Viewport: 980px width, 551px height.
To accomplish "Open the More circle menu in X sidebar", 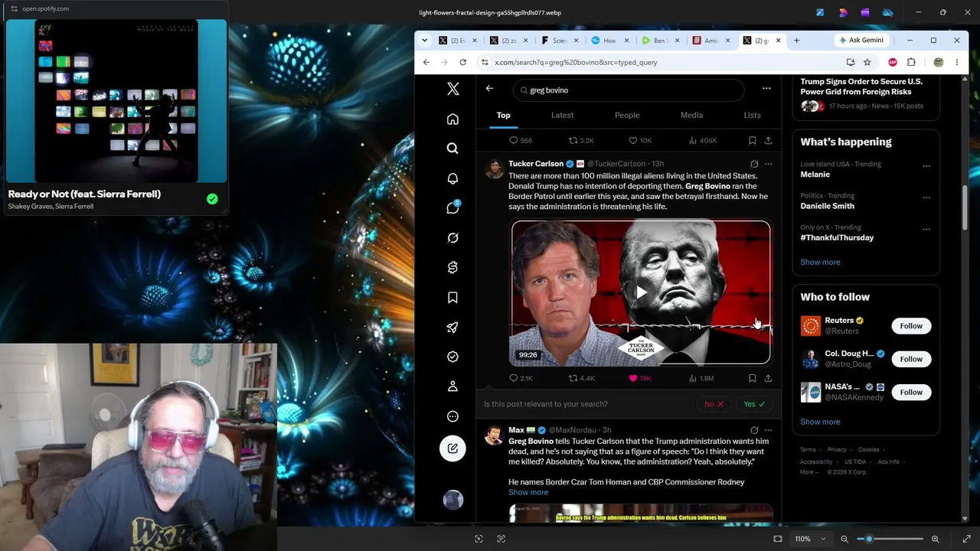I will click(x=452, y=416).
